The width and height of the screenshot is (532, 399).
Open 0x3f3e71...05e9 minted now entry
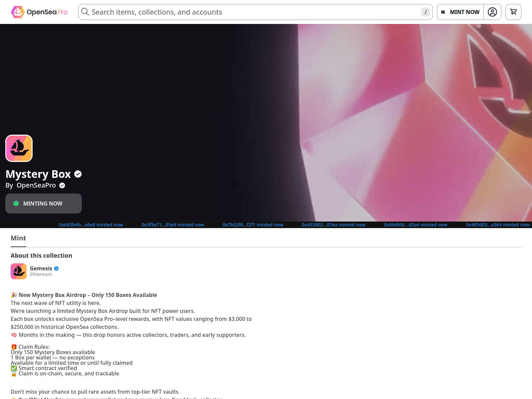173,225
